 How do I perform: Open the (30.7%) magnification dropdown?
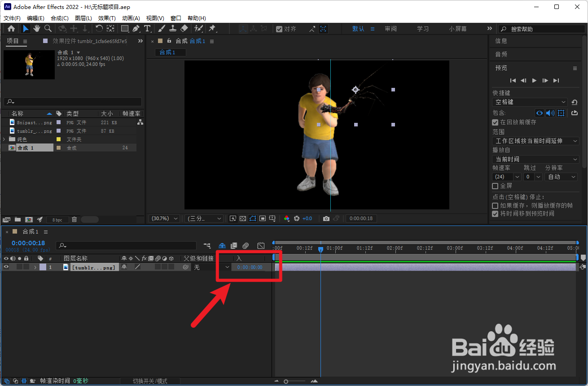pos(164,219)
